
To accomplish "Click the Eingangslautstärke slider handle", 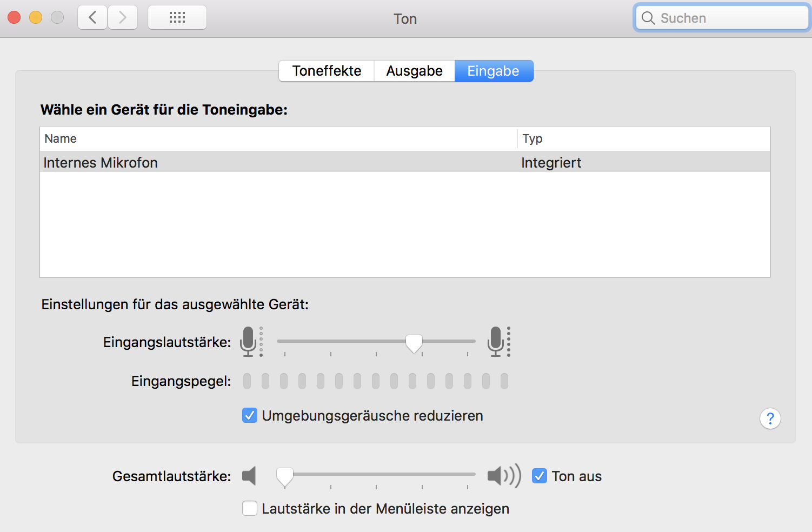I will pos(414,343).
